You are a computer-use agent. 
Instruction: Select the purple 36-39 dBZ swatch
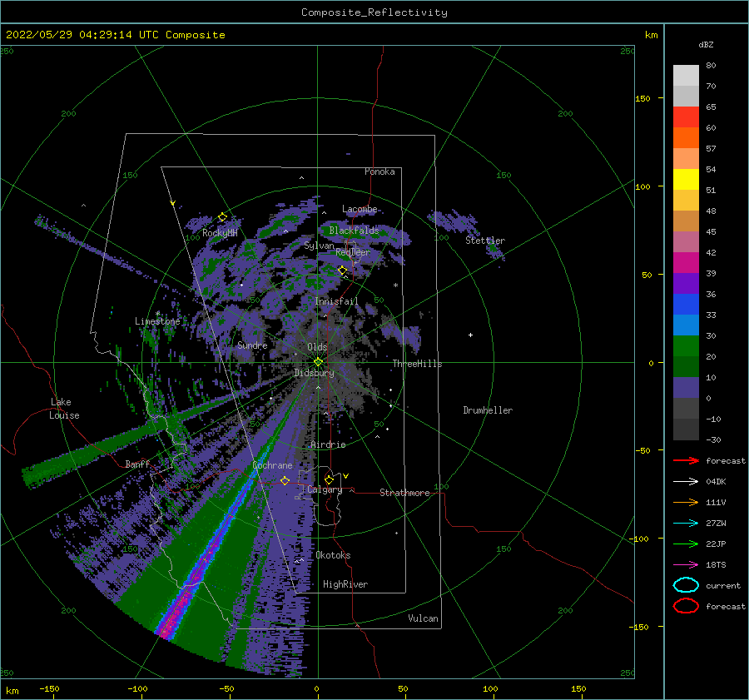pos(686,284)
